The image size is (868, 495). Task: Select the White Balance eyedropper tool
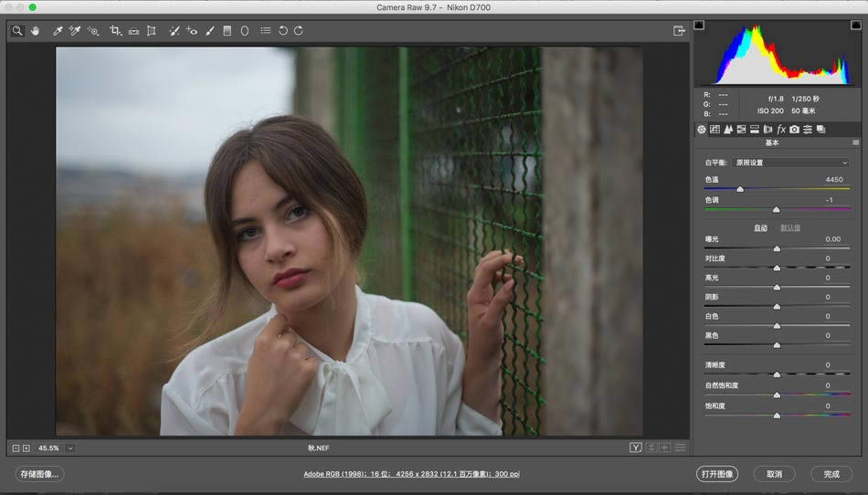coord(58,31)
